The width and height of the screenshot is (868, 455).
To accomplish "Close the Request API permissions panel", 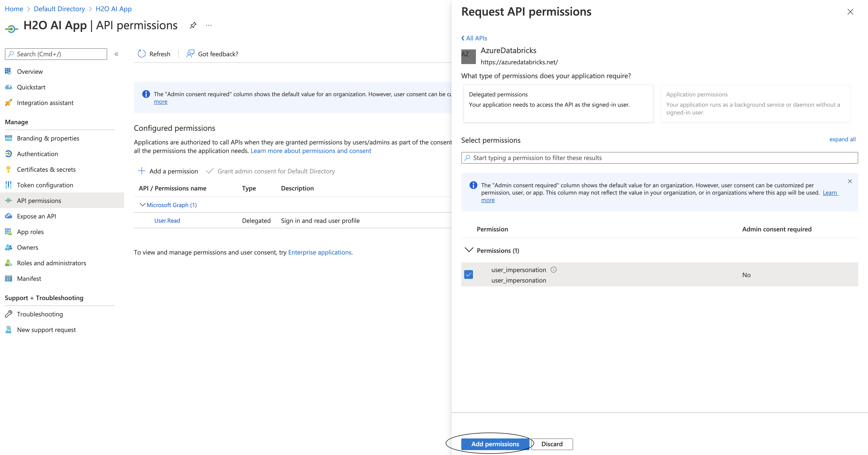I will tap(850, 12).
